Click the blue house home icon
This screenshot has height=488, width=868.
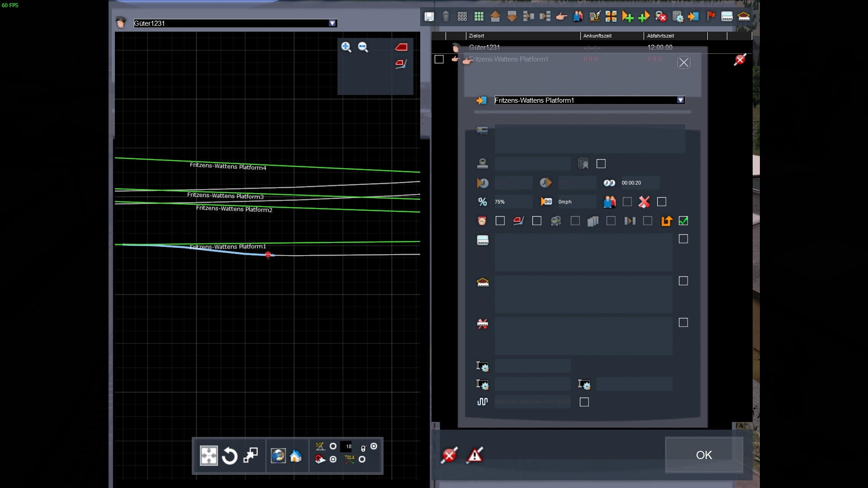click(296, 456)
